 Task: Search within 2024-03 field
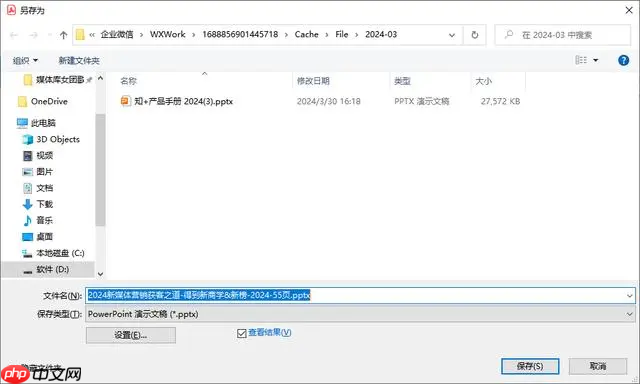562,35
